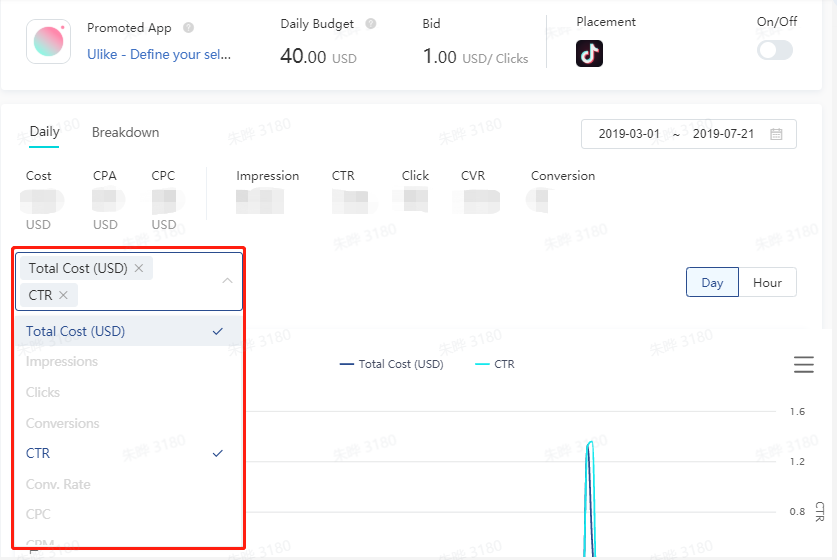Image resolution: width=837 pixels, height=560 pixels.
Task: Click calendar icon in date range field
Action: (x=776, y=134)
